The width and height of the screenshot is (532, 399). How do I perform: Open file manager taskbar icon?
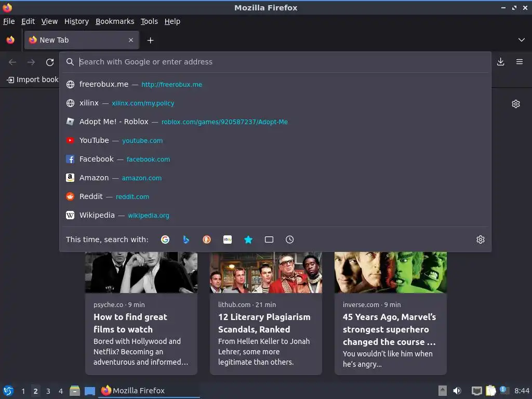(75, 391)
